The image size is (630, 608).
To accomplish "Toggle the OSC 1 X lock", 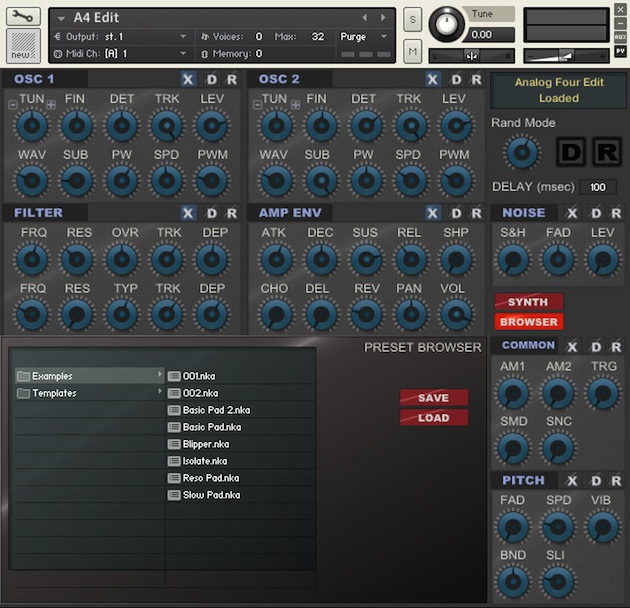I will [x=188, y=79].
